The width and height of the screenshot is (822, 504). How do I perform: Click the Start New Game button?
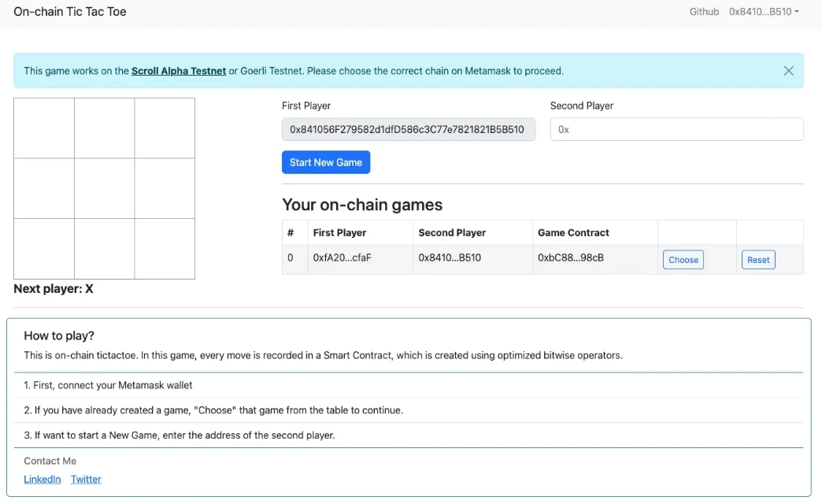tap(326, 162)
